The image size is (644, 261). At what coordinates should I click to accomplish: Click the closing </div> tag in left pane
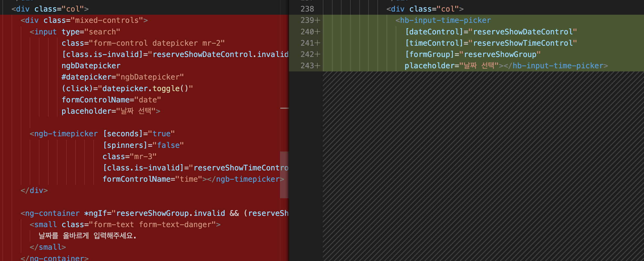pos(34,190)
